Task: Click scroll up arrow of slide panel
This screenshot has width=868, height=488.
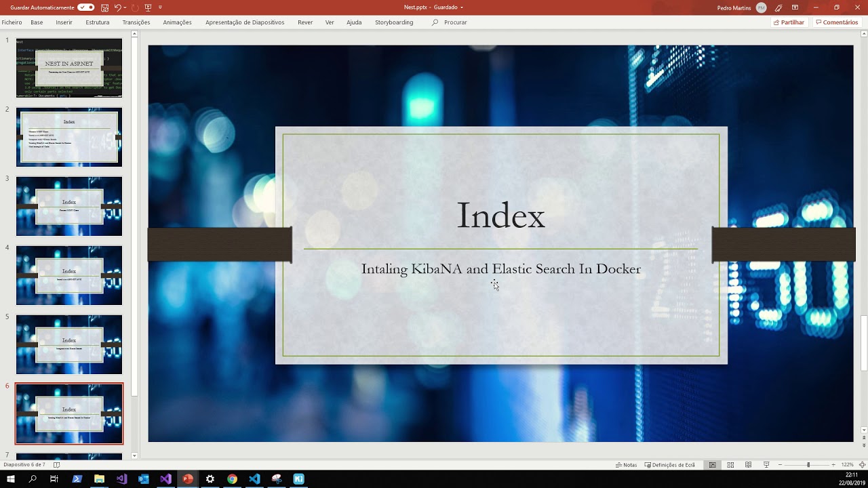Action: 134,33
